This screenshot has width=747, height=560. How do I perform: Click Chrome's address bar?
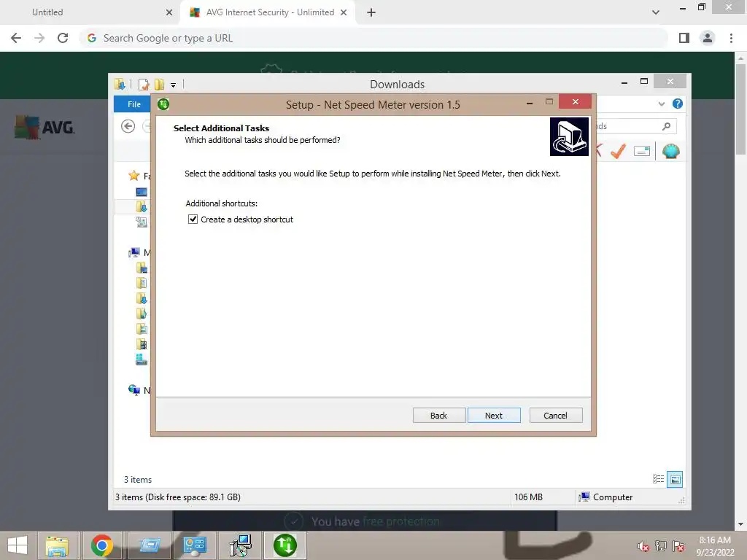[373, 38]
